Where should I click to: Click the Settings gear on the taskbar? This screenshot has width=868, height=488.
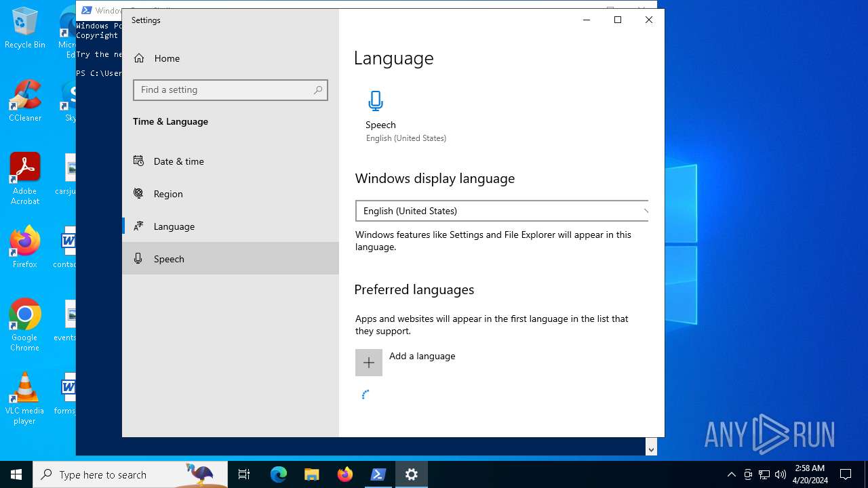412,474
